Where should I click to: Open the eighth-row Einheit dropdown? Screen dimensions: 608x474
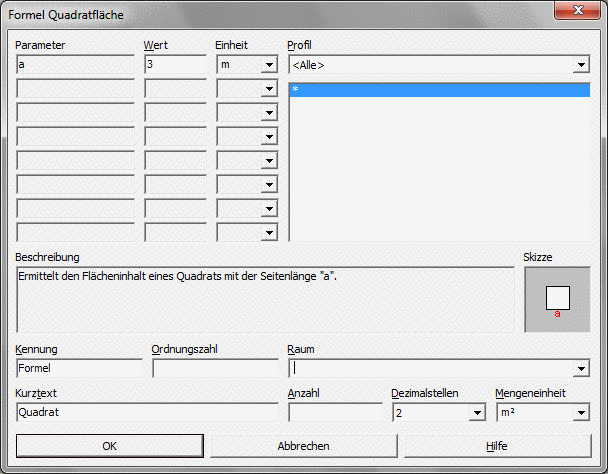269,233
